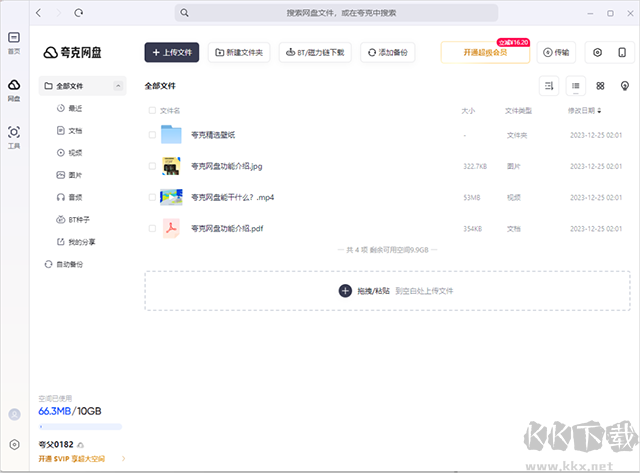Viewport: 640px width, 473px height.
Task: Click the 文件类型 column header
Action: point(518,111)
